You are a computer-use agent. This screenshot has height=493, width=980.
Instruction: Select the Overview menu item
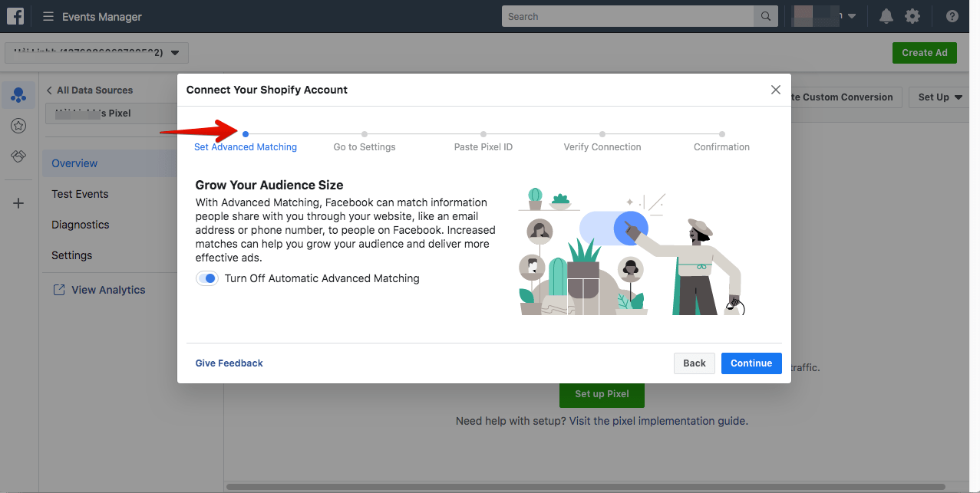pos(110,163)
